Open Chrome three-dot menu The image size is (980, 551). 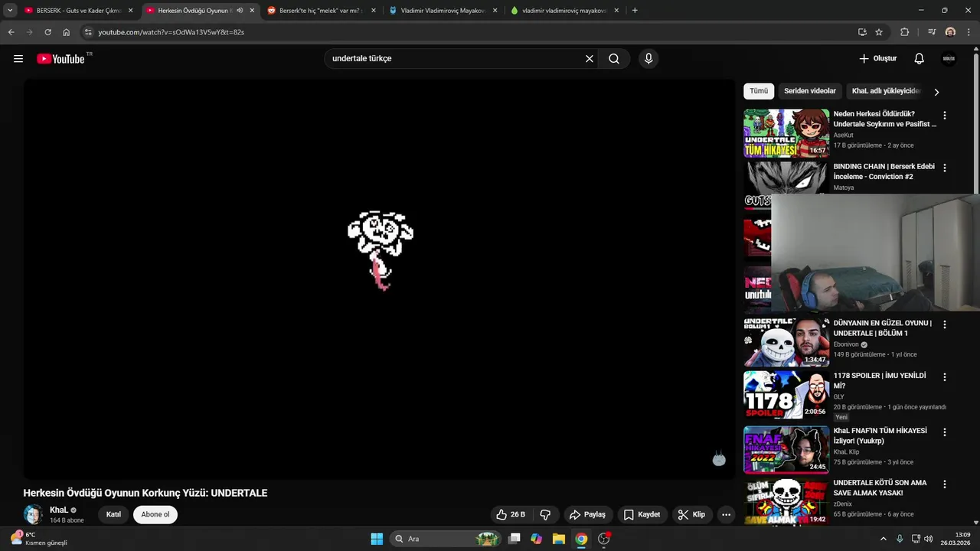click(968, 32)
